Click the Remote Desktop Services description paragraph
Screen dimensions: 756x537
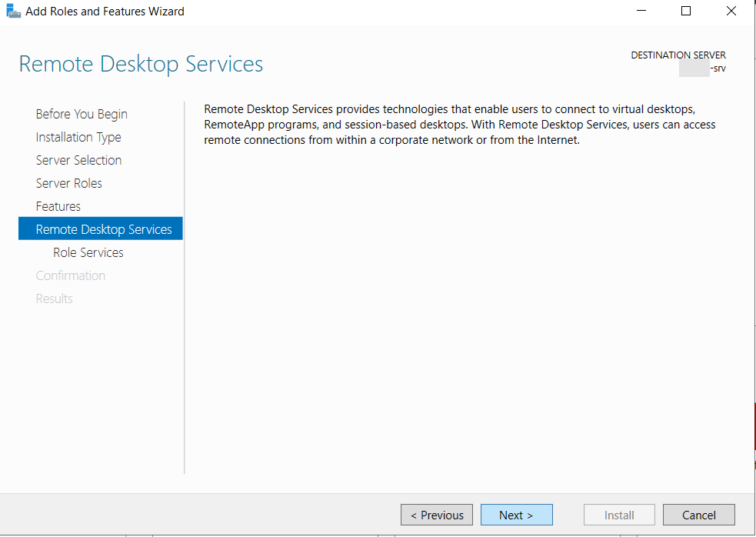[459, 125]
